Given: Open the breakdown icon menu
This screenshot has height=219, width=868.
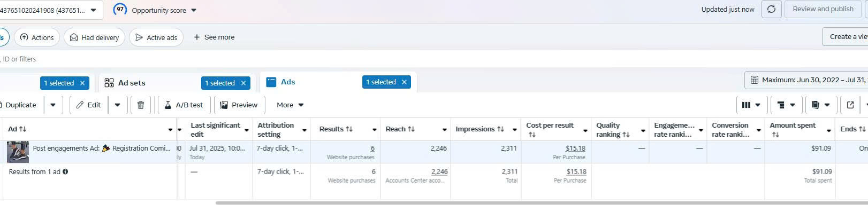Looking at the screenshot, I should pyautogui.click(x=786, y=105).
